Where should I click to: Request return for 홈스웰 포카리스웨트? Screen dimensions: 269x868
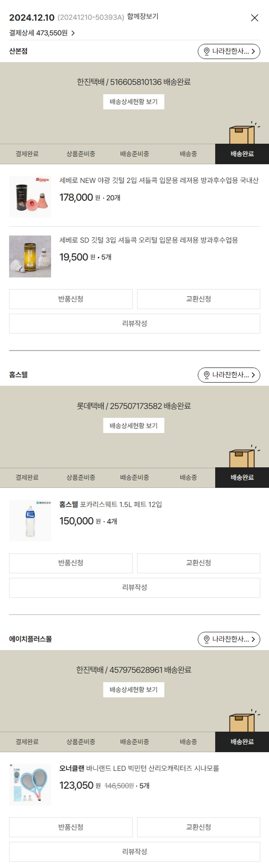coord(71,563)
